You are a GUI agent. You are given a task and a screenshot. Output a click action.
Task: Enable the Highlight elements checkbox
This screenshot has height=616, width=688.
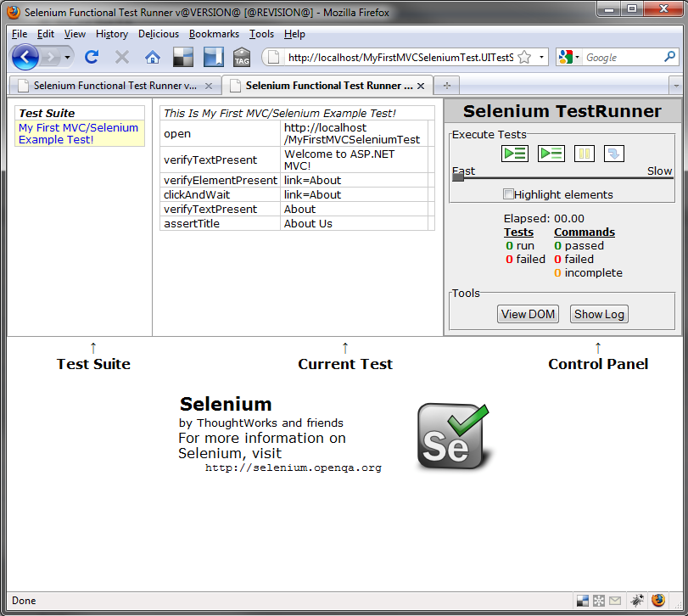click(508, 194)
